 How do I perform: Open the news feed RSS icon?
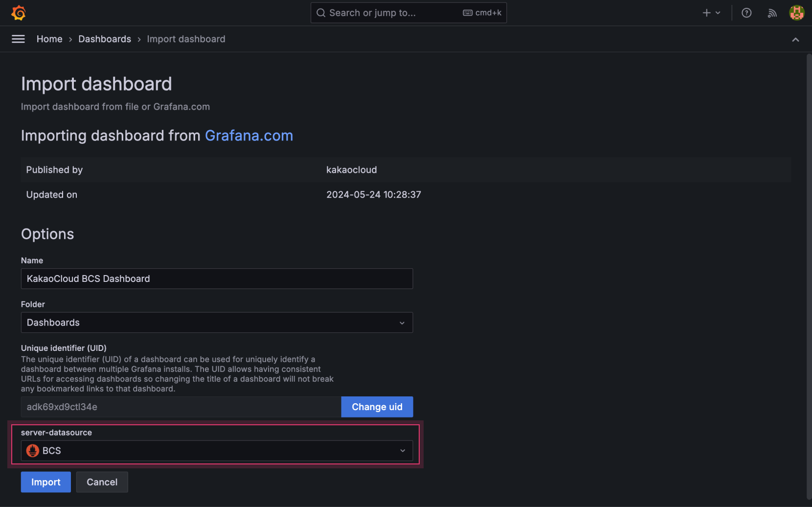[772, 13]
